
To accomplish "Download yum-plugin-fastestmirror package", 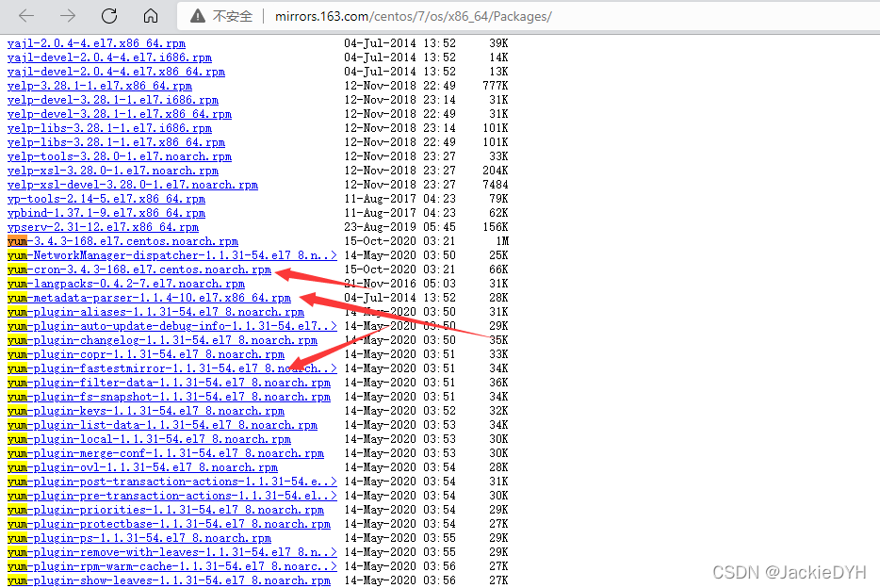I will point(172,368).
